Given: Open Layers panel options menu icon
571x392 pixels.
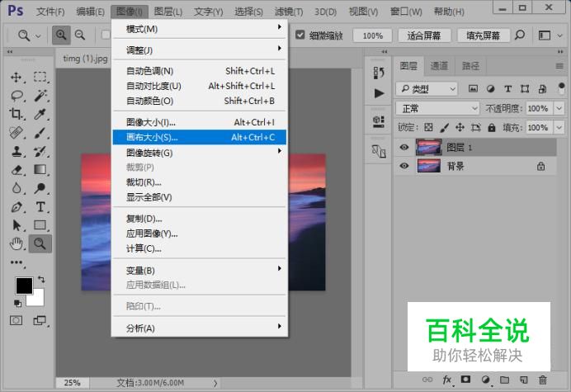Looking at the screenshot, I should pyautogui.click(x=559, y=66).
